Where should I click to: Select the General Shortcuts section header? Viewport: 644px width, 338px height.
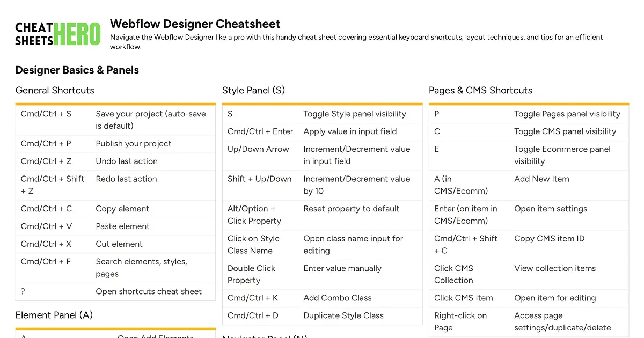click(x=55, y=90)
